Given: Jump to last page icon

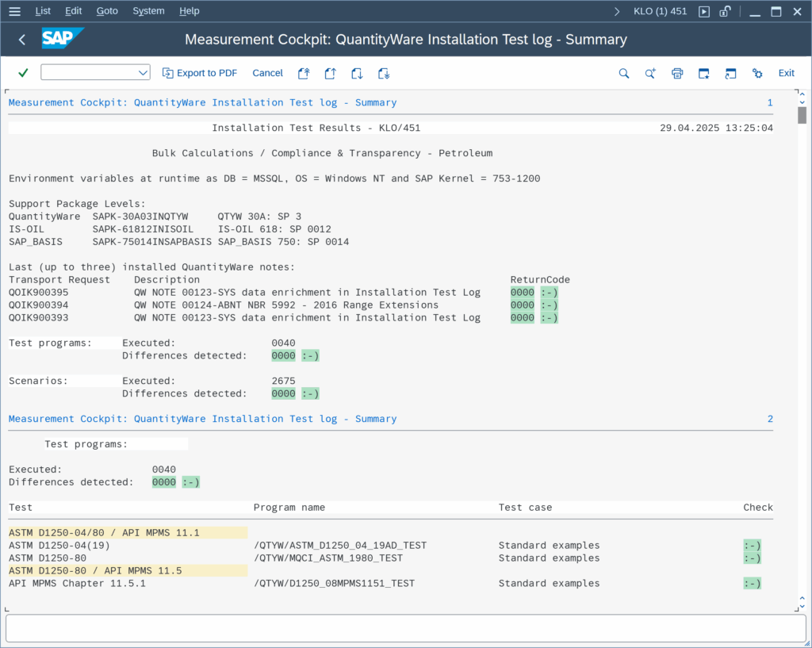Looking at the screenshot, I should 383,74.
